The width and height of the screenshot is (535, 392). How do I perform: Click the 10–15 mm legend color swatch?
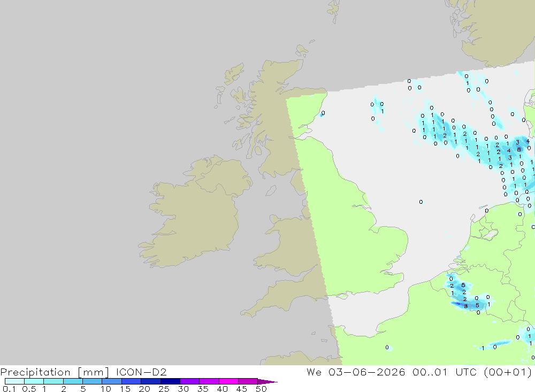tap(112, 381)
